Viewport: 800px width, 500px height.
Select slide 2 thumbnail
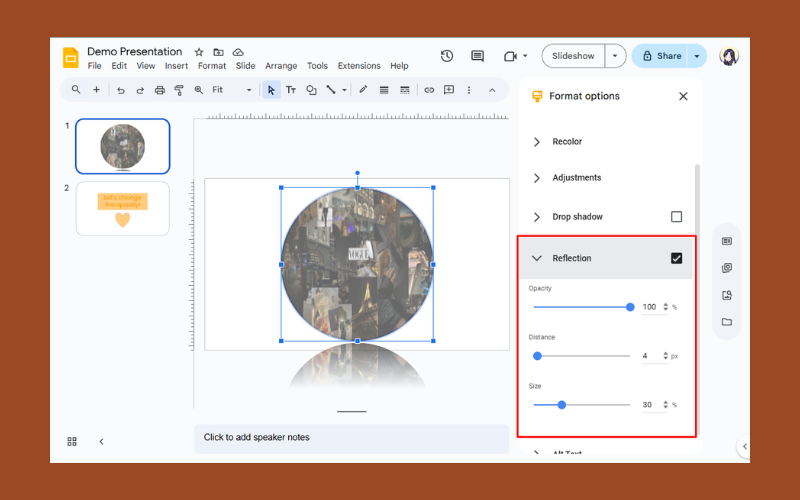click(122, 209)
